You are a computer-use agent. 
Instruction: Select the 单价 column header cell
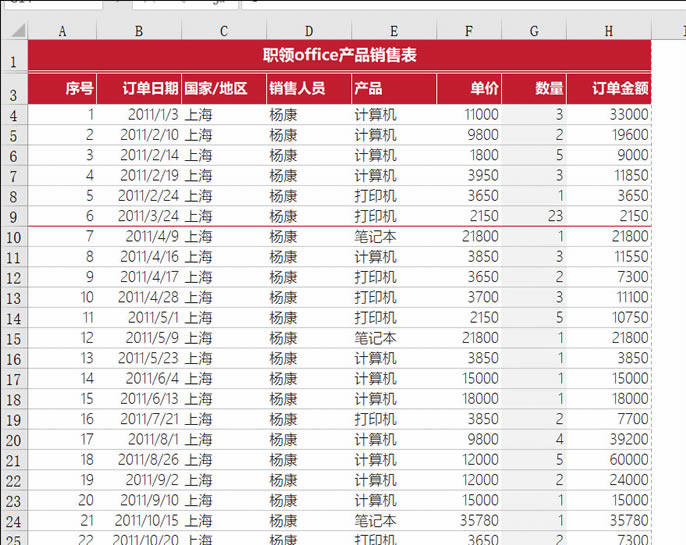(469, 89)
